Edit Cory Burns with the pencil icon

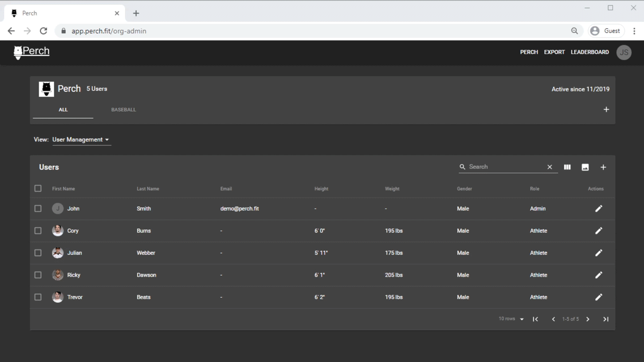click(x=599, y=231)
